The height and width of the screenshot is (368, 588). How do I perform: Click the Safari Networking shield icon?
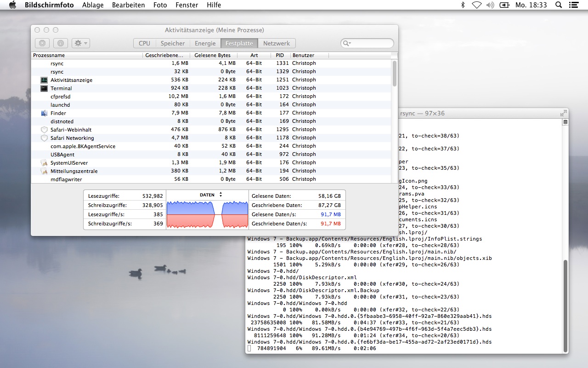click(44, 138)
